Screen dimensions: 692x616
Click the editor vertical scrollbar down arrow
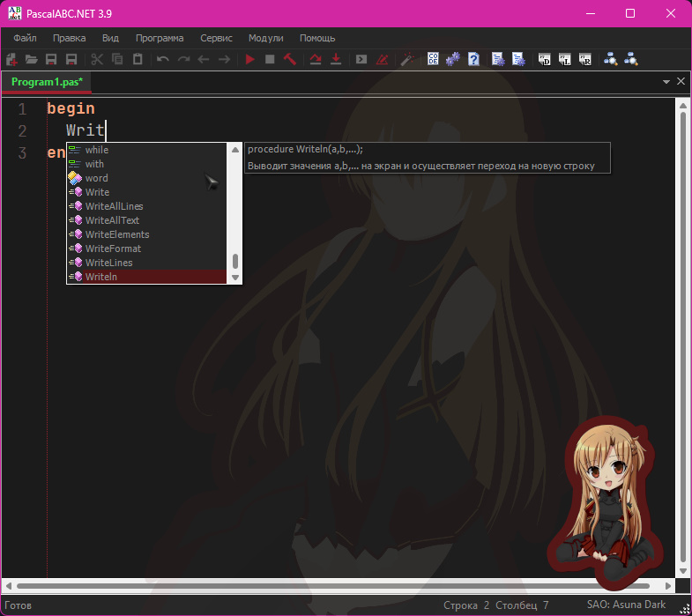click(x=682, y=571)
